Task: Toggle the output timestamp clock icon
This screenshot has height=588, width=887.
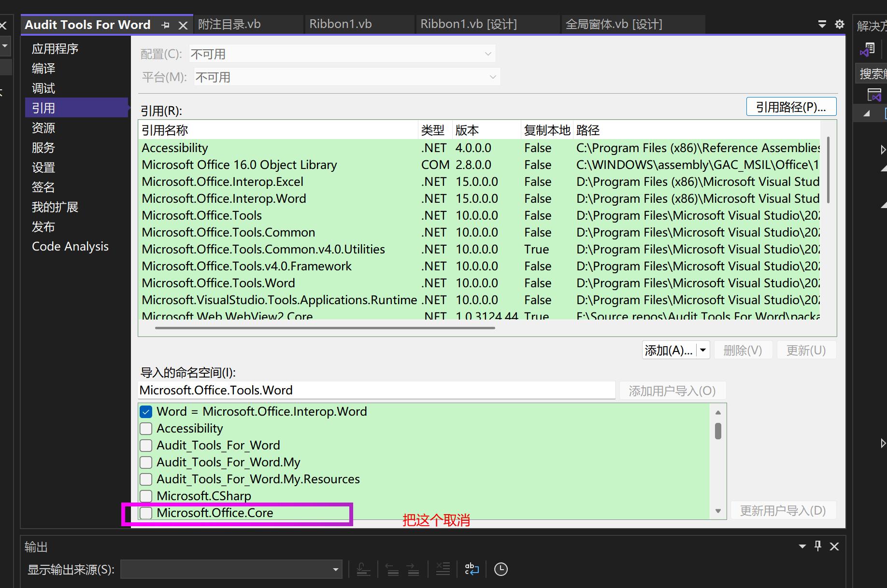Action: coord(501,569)
